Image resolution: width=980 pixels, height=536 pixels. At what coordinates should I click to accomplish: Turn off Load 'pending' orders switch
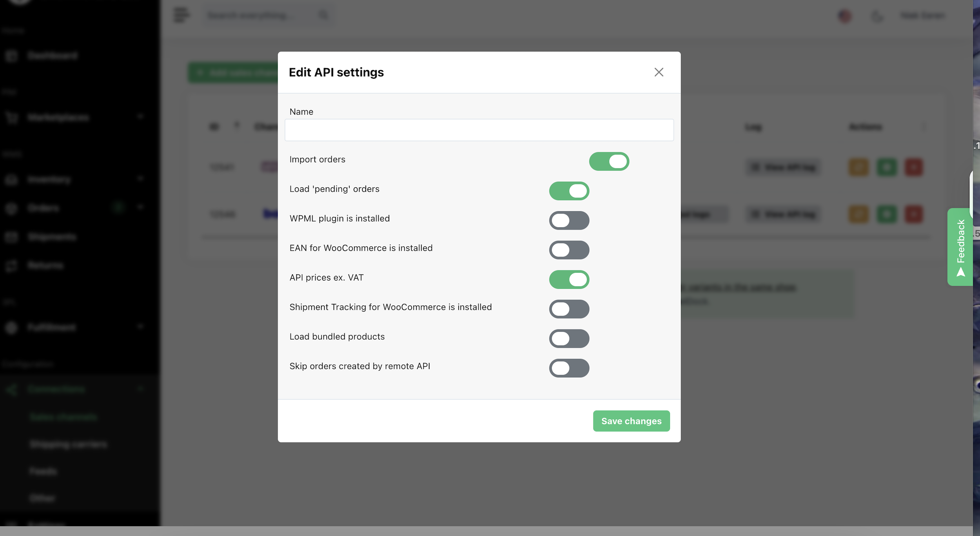point(569,191)
